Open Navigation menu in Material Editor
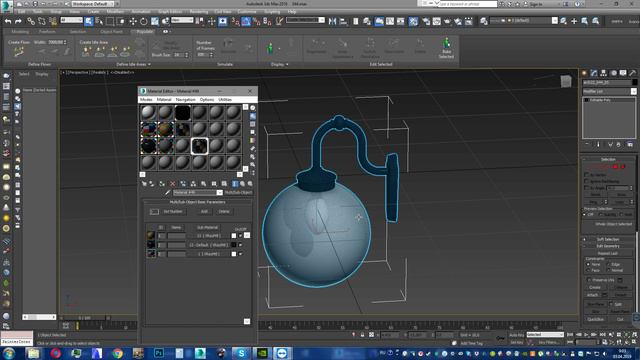 point(185,100)
